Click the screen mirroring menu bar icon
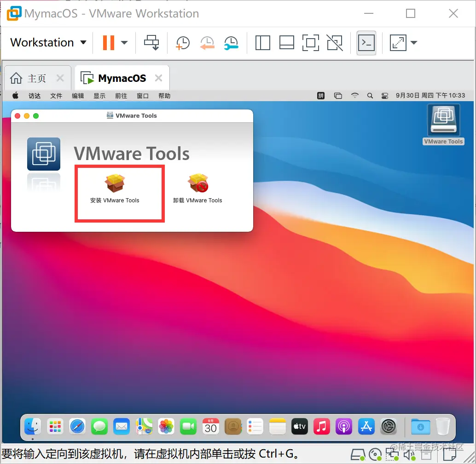 click(x=338, y=96)
